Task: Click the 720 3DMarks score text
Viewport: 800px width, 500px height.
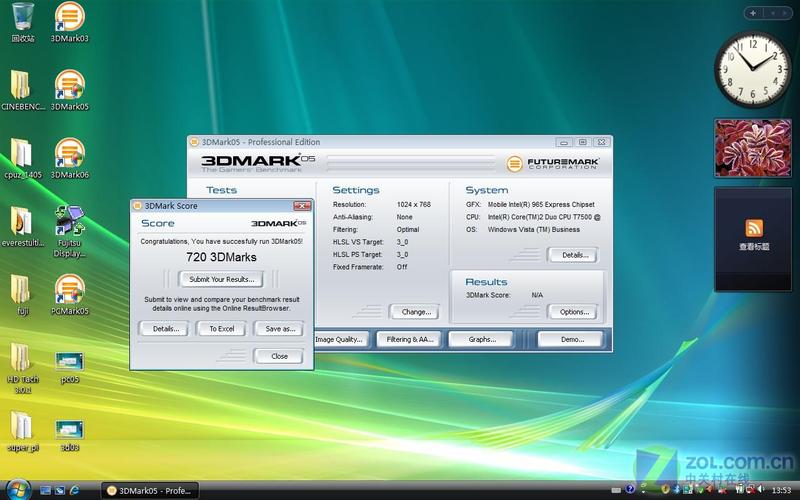Action: 221,257
